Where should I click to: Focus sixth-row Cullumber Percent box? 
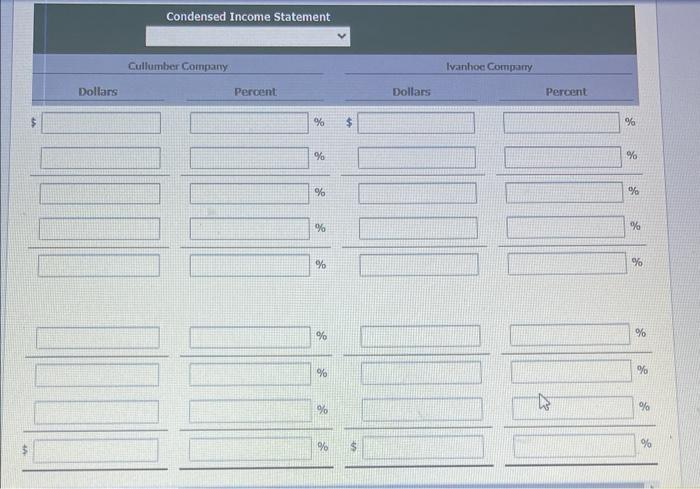250,337
